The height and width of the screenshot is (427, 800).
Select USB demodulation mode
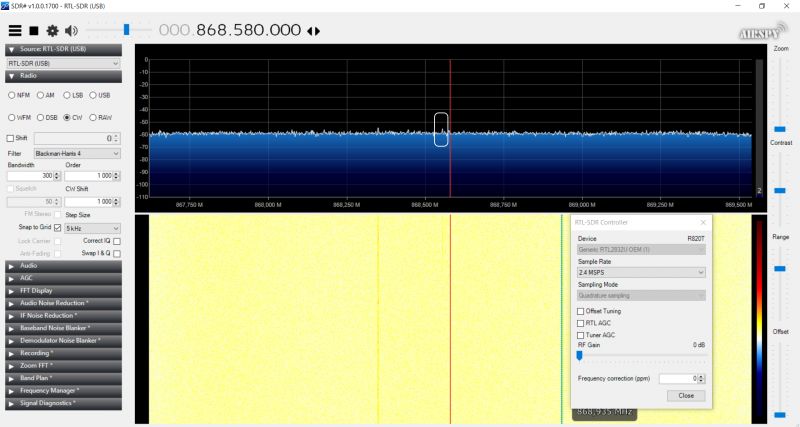(x=100, y=95)
